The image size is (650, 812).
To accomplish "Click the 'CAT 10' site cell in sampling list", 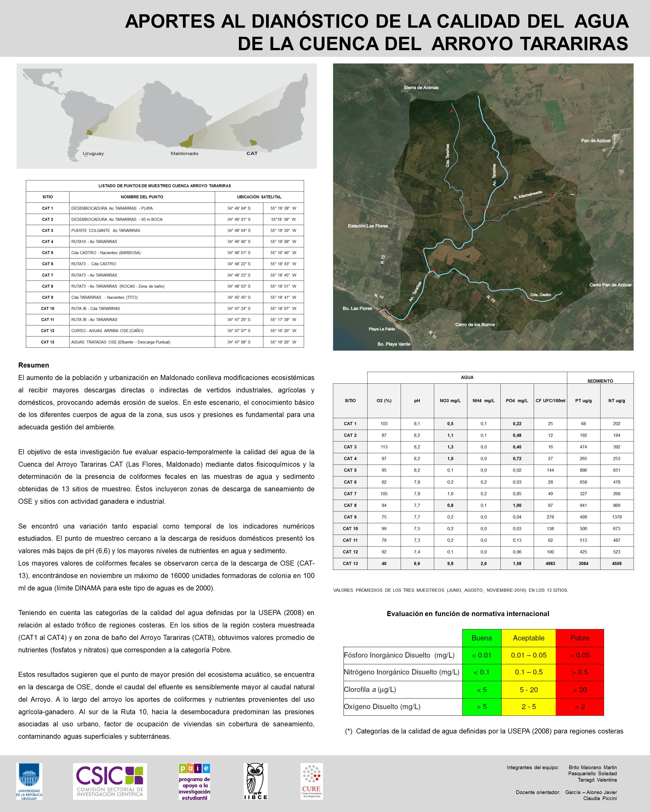I will (x=47, y=309).
